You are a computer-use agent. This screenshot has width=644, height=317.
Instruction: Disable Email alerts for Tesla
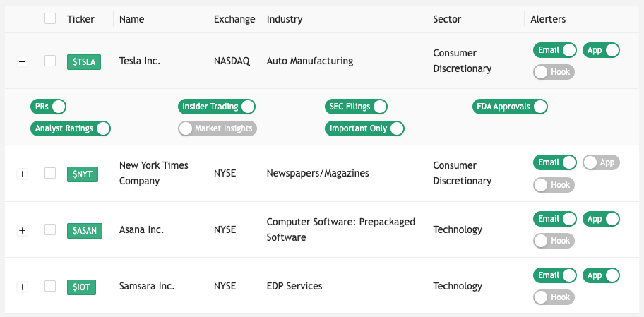point(555,50)
